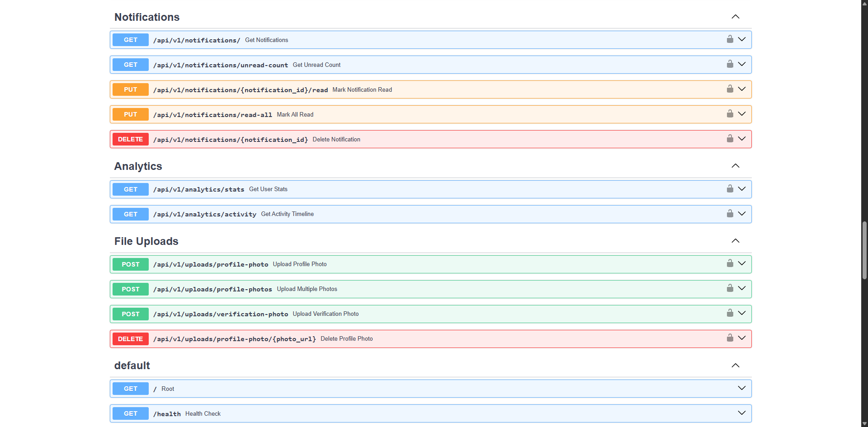Expand the Upload Profile Photo chevron

coord(742,263)
